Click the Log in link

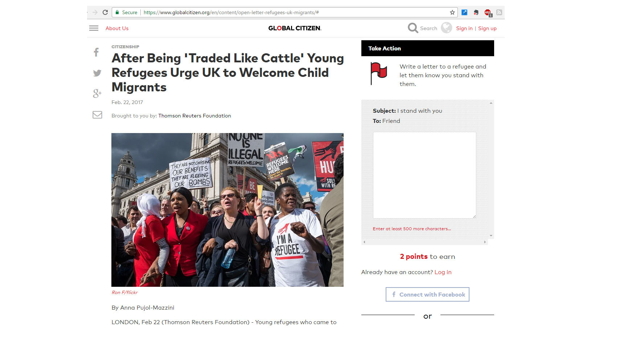[x=443, y=272]
